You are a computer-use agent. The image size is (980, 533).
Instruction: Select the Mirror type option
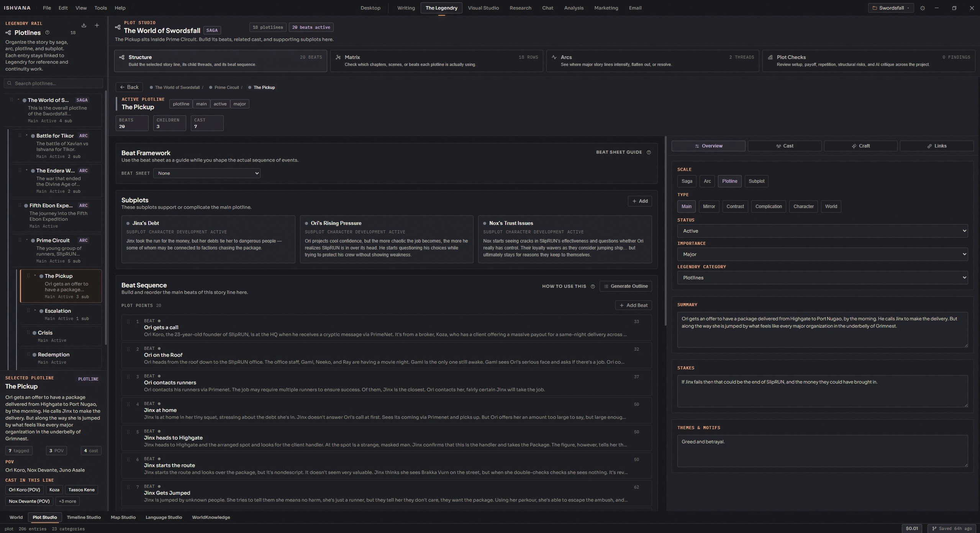click(x=708, y=207)
